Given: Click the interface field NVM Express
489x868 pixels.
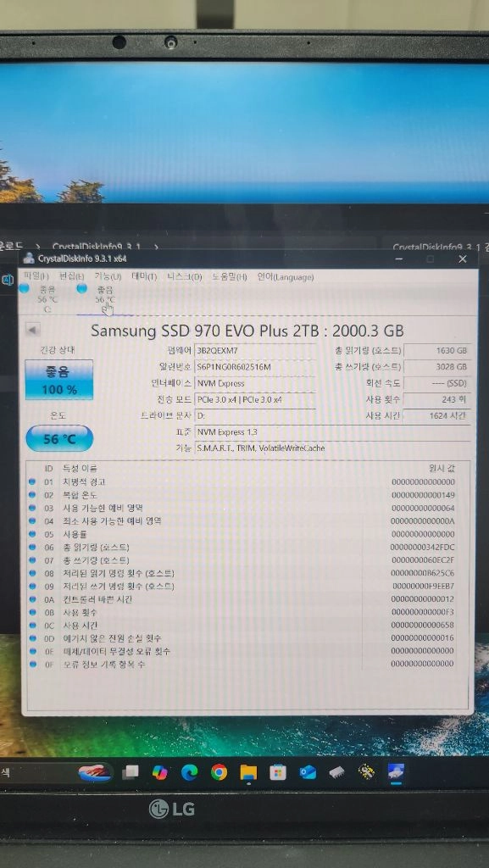Looking at the screenshot, I should (x=255, y=383).
